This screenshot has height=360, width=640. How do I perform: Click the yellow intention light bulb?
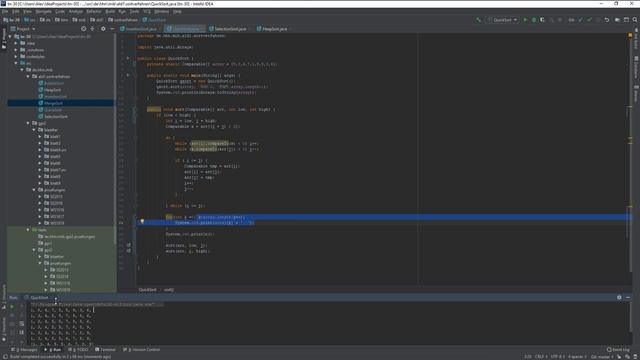[x=142, y=221]
